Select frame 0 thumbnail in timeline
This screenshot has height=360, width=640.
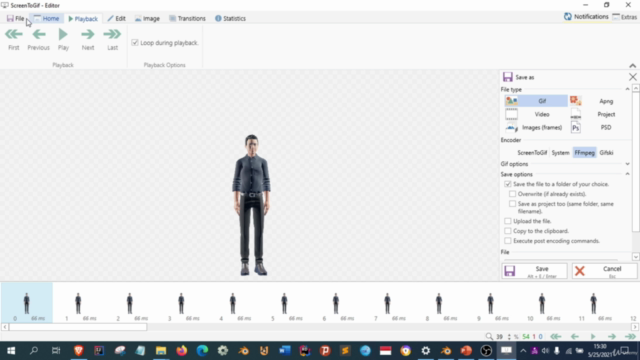(27, 302)
